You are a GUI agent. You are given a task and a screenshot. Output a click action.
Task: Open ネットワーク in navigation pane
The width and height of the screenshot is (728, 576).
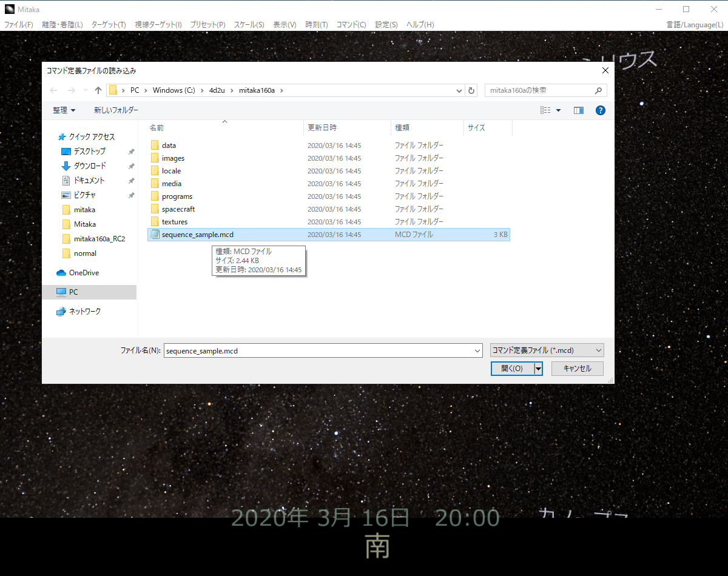84,312
